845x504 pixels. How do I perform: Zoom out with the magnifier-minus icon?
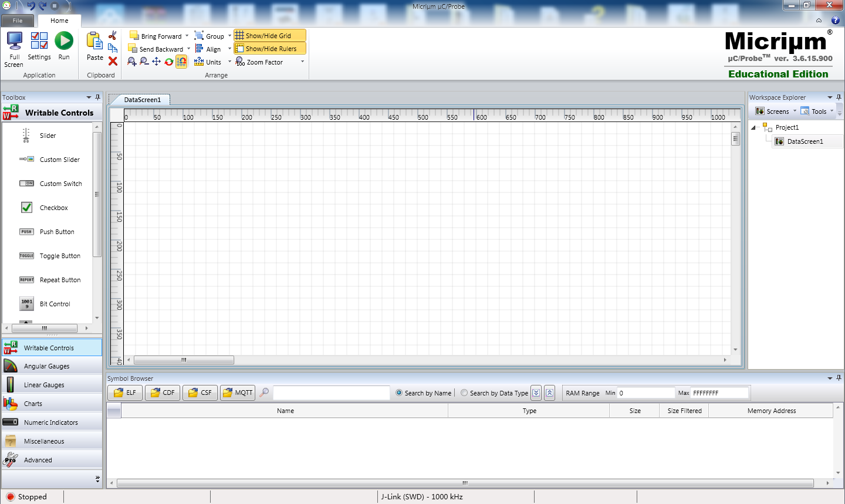click(144, 62)
